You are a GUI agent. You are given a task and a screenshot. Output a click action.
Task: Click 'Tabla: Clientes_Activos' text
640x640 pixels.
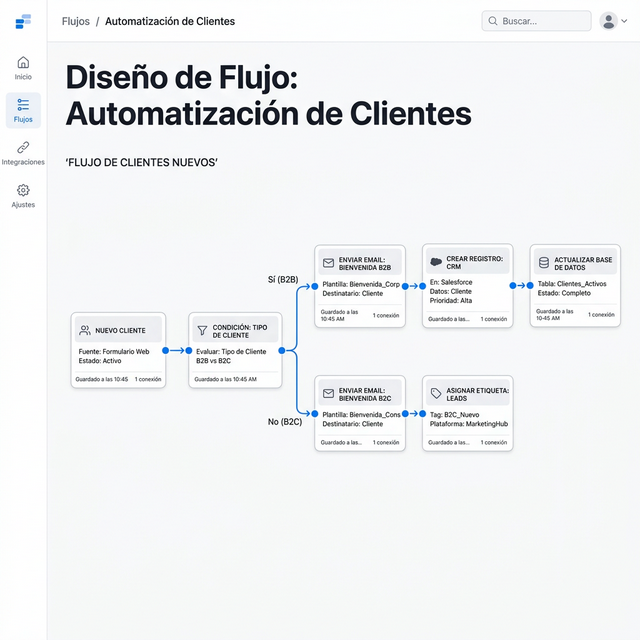click(572, 284)
